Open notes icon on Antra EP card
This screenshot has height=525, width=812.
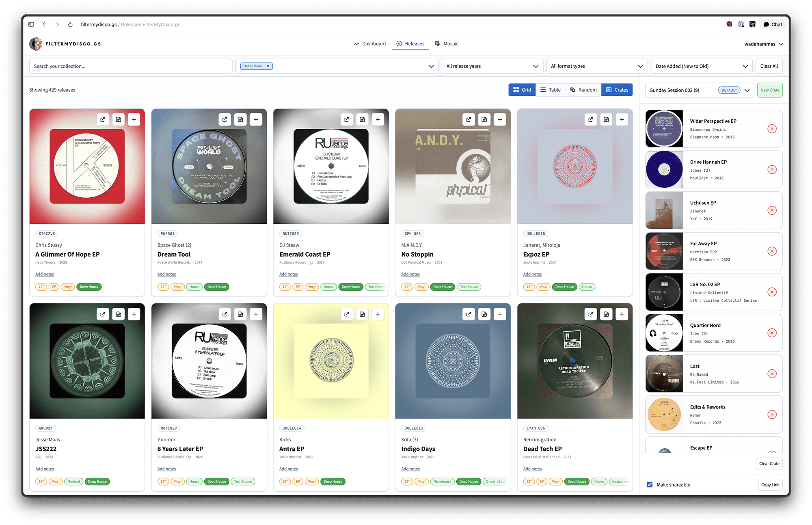362,314
